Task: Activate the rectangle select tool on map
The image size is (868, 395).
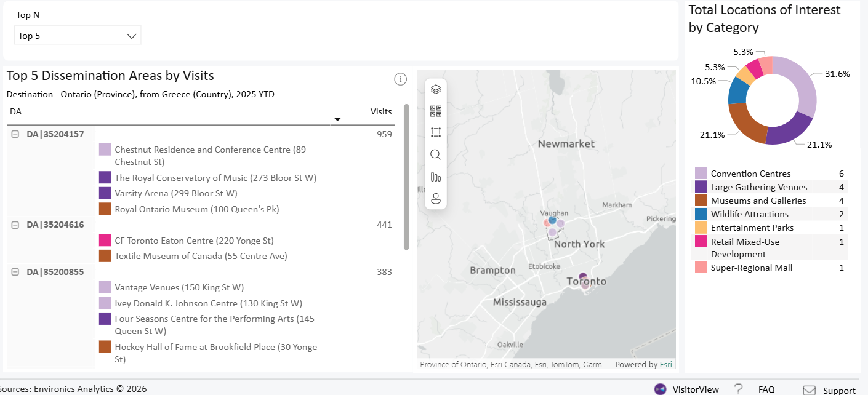Action: click(x=436, y=132)
